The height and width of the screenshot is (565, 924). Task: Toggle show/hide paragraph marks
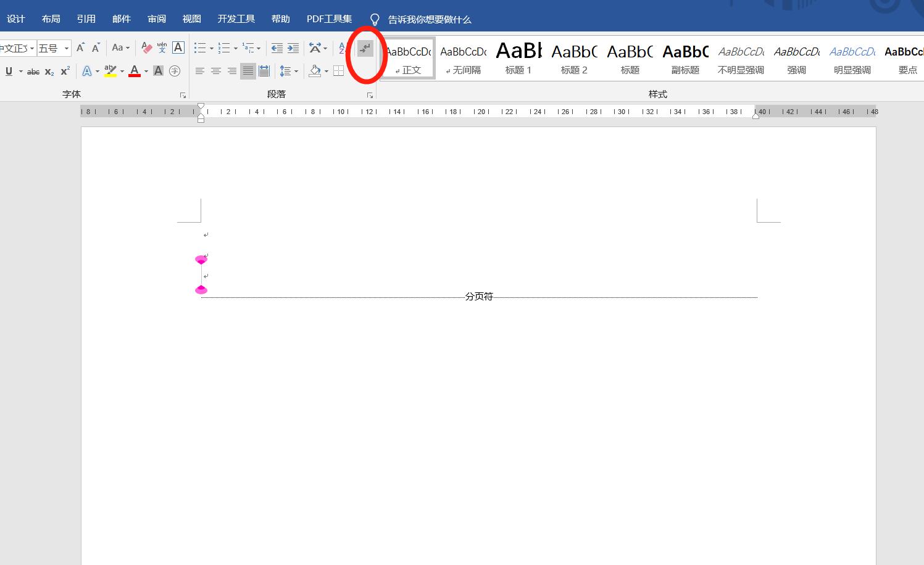(365, 48)
